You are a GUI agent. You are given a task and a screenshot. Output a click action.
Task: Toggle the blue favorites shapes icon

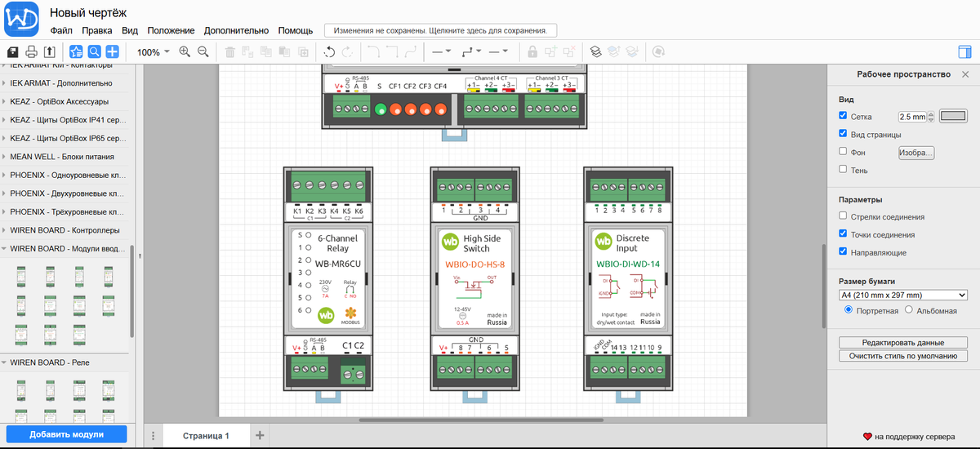click(x=76, y=51)
